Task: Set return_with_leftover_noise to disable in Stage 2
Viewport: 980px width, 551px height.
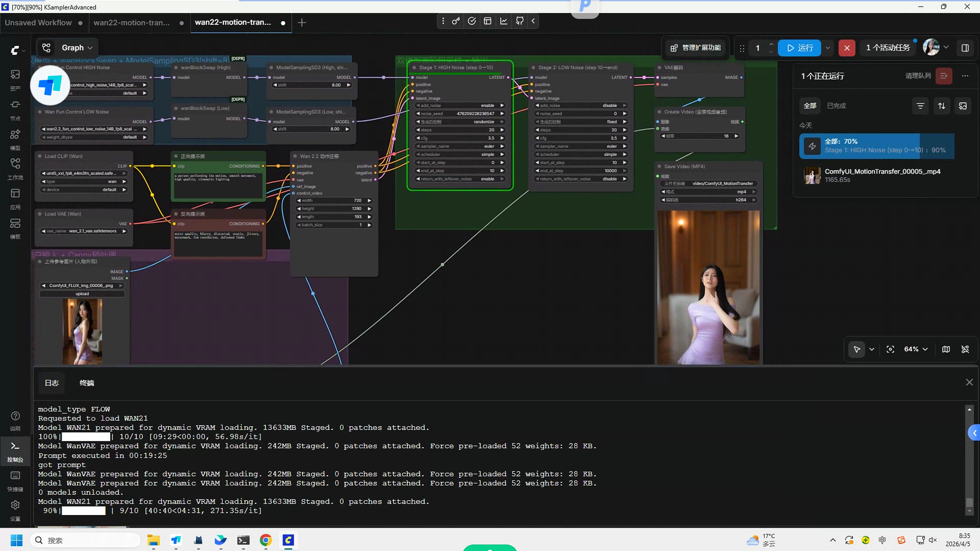Action: point(581,179)
